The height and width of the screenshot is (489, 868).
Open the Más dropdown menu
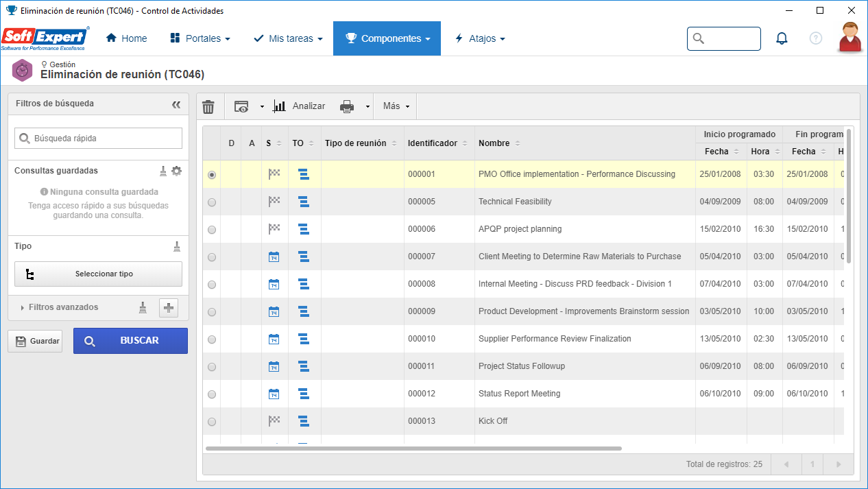396,106
